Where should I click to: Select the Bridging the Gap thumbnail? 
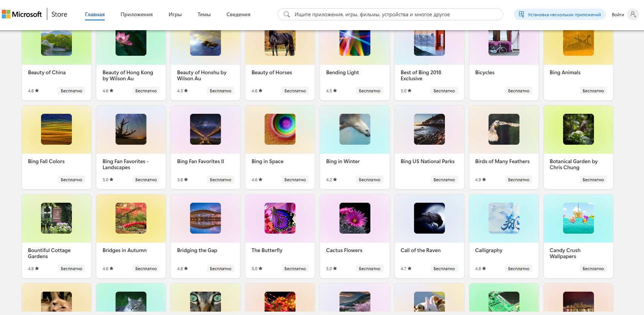coord(206,218)
